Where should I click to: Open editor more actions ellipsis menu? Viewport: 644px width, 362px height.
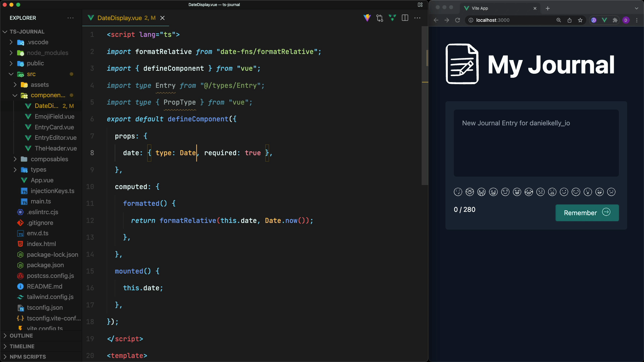click(x=417, y=18)
